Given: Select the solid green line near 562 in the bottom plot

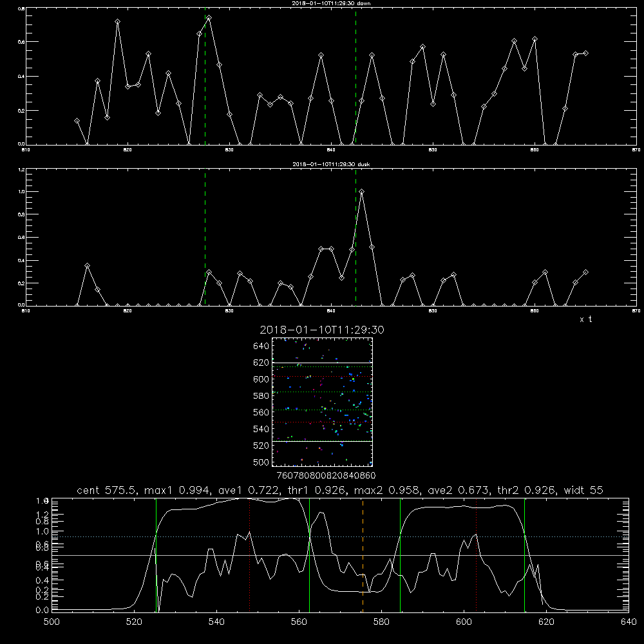Looking at the screenshot, I should coord(309,554).
